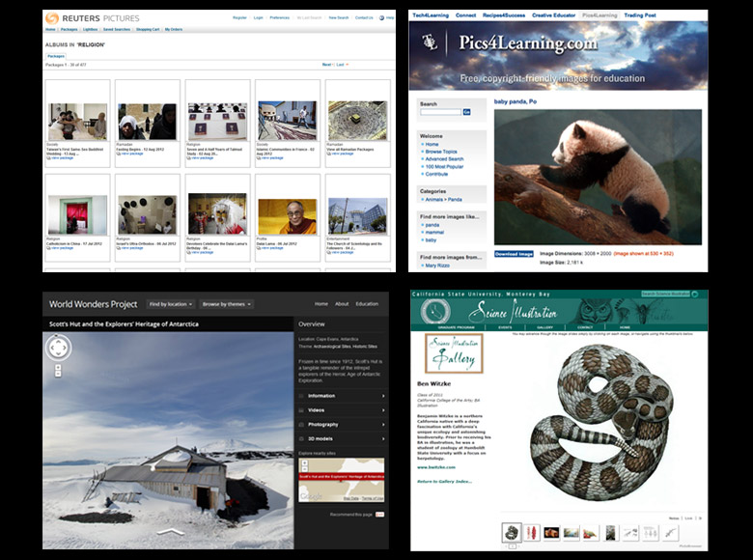
Task: Click the Pics4Learning search input field
Action: point(439,112)
